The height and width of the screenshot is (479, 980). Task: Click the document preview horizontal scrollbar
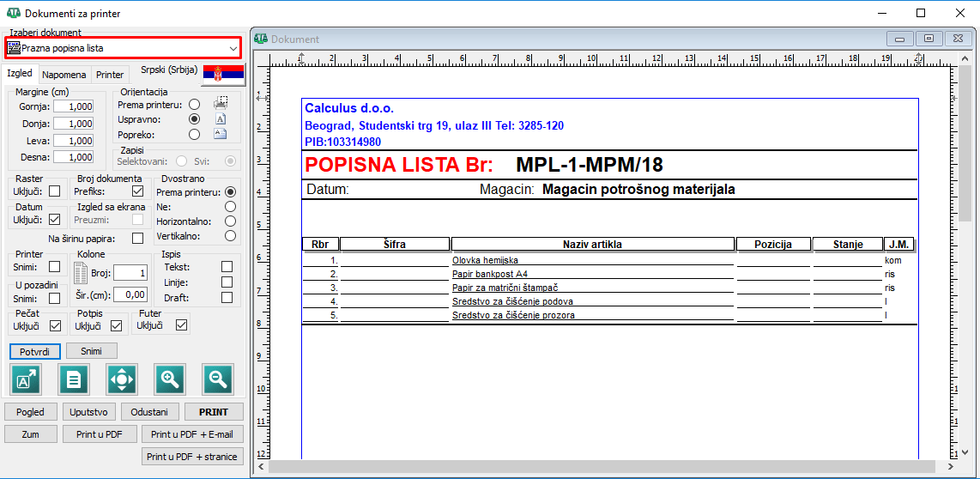(601, 466)
